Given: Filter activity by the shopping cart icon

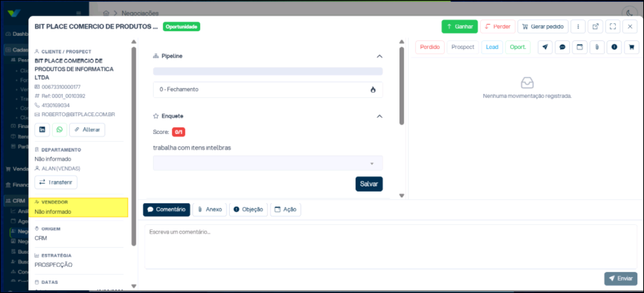Looking at the screenshot, I should coord(631,47).
